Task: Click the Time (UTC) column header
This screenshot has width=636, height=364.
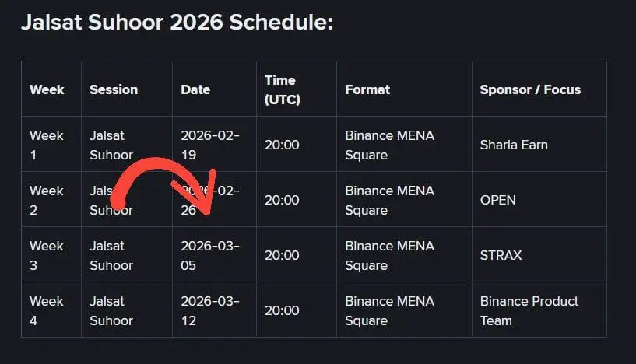Action: pyautogui.click(x=282, y=89)
